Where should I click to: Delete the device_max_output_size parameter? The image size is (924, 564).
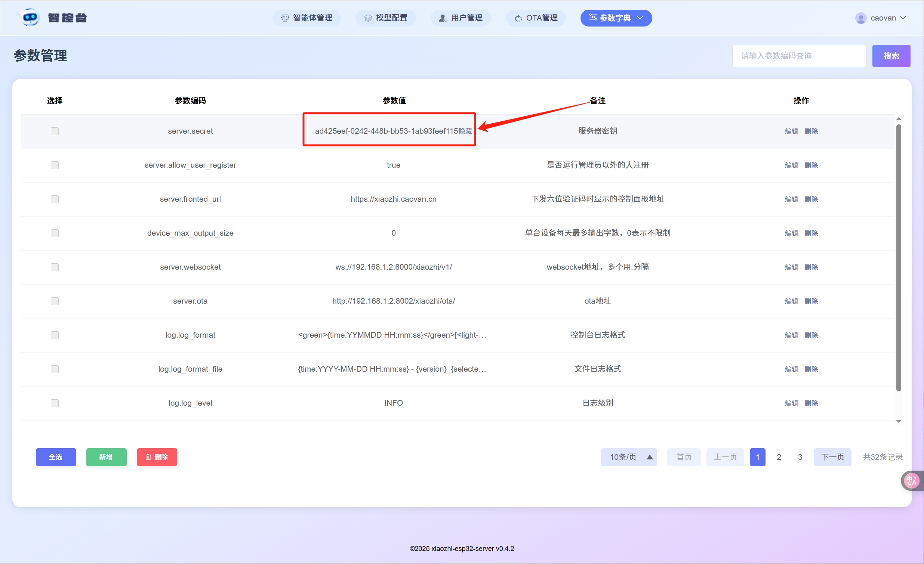point(811,233)
